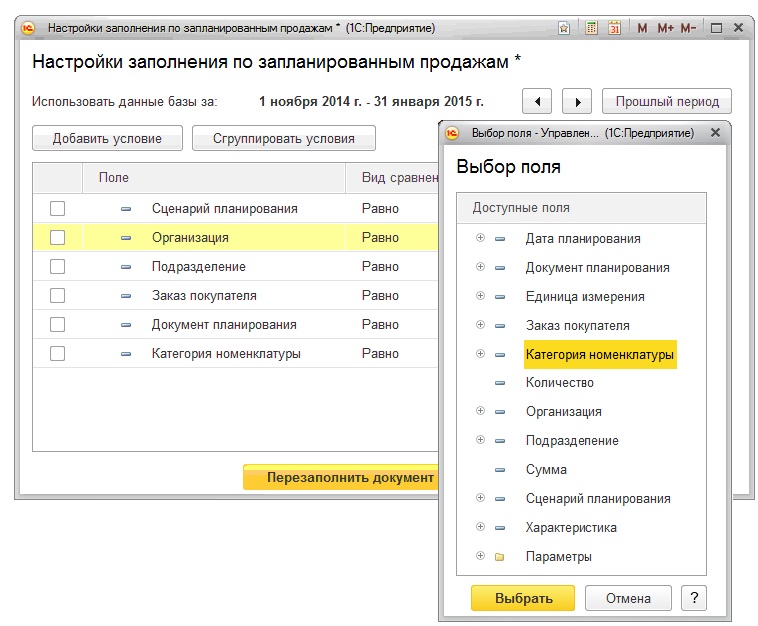Select Количество in available fields

click(x=559, y=383)
